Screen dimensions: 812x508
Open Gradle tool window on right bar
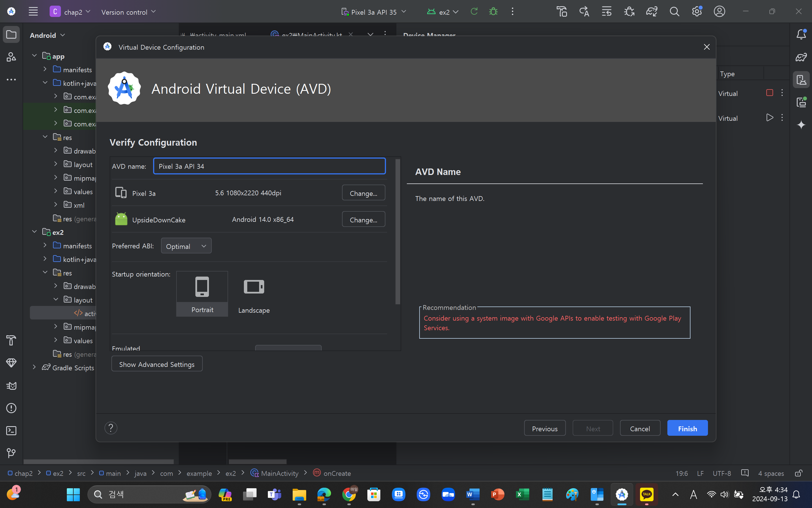[801, 57]
